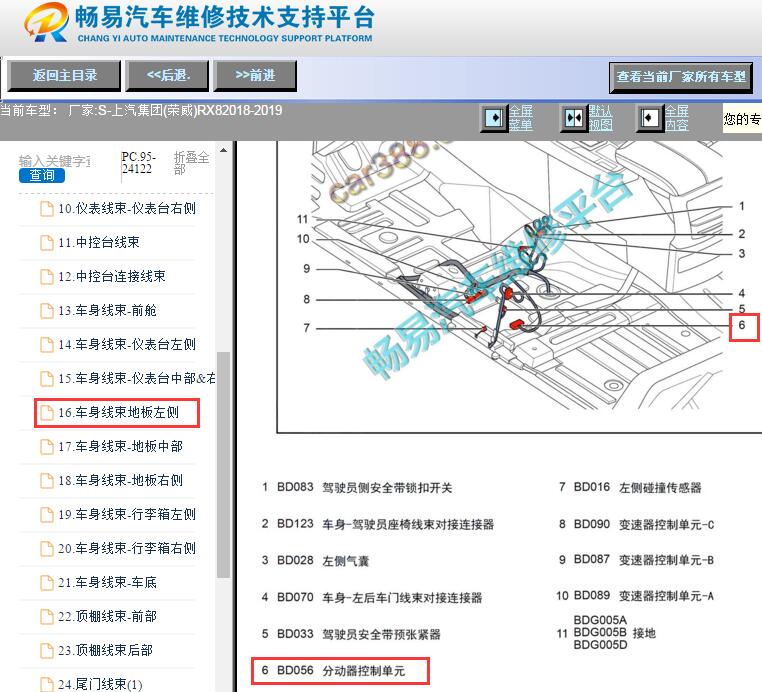Click document icon beside 13.车身线束-前舱
The image size is (762, 692).
coord(47,311)
